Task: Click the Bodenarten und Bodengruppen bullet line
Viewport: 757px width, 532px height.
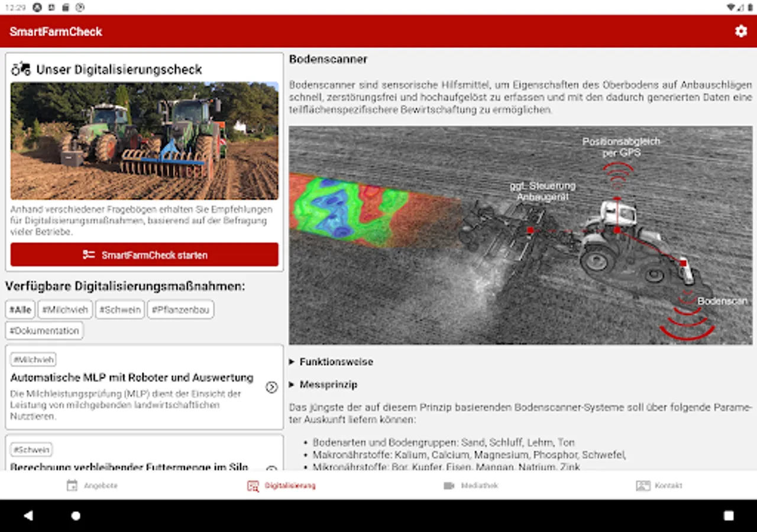Action: [444, 442]
